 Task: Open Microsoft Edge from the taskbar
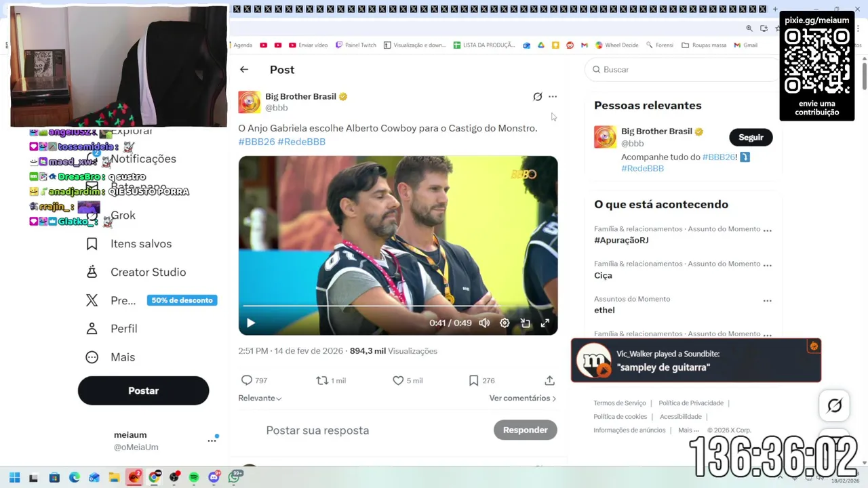click(x=75, y=477)
